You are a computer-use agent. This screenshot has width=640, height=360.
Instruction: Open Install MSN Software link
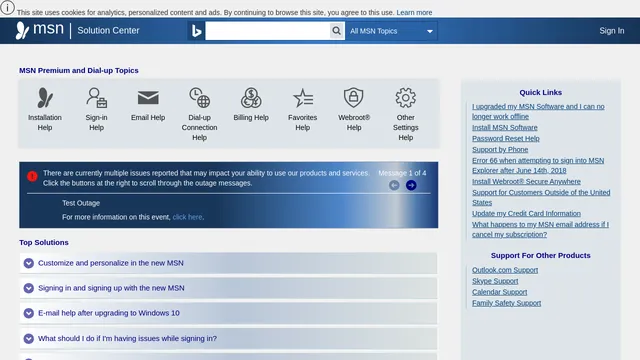(x=504, y=128)
